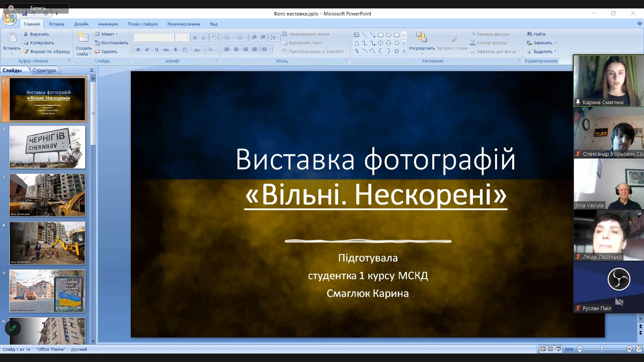Viewport: 644px width, 362px height.
Task: Open the Дизайн ribbon tab
Action: (x=81, y=24)
